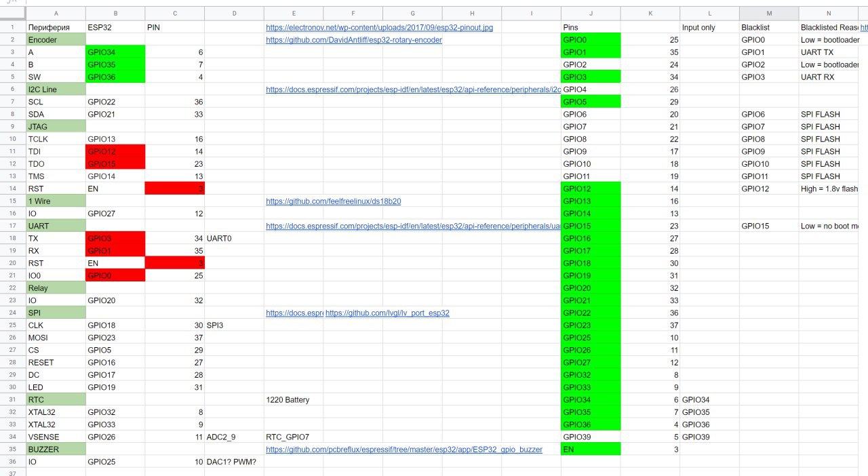Select row 1 header
Viewport: 868px width, 476px height.
coord(13,27)
